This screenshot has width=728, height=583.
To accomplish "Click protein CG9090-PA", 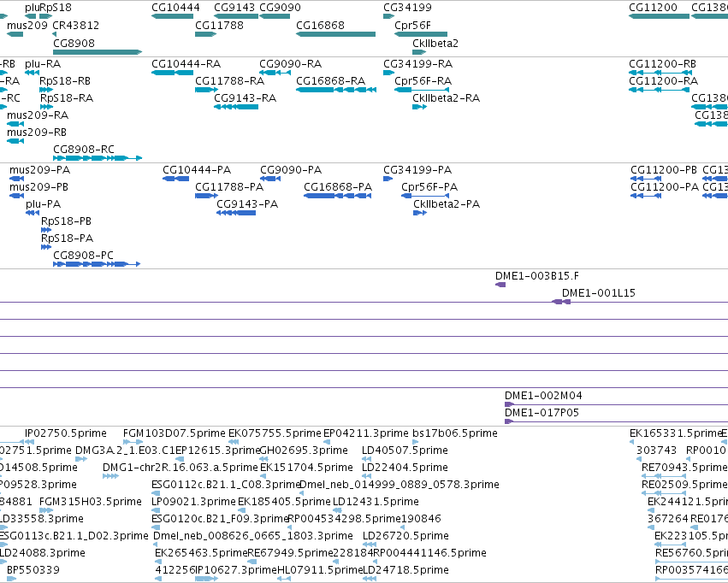I will click(x=291, y=170).
